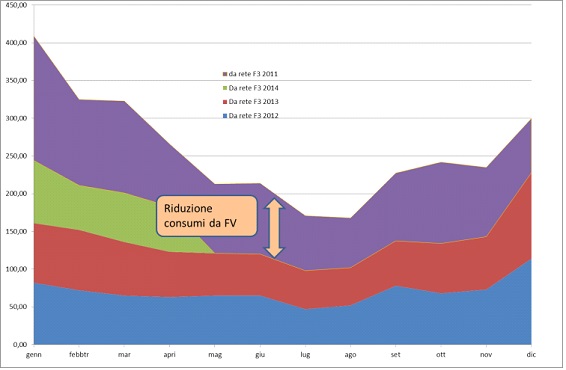
Task: Click the 'ago' month axis label
Action: pyautogui.click(x=350, y=355)
